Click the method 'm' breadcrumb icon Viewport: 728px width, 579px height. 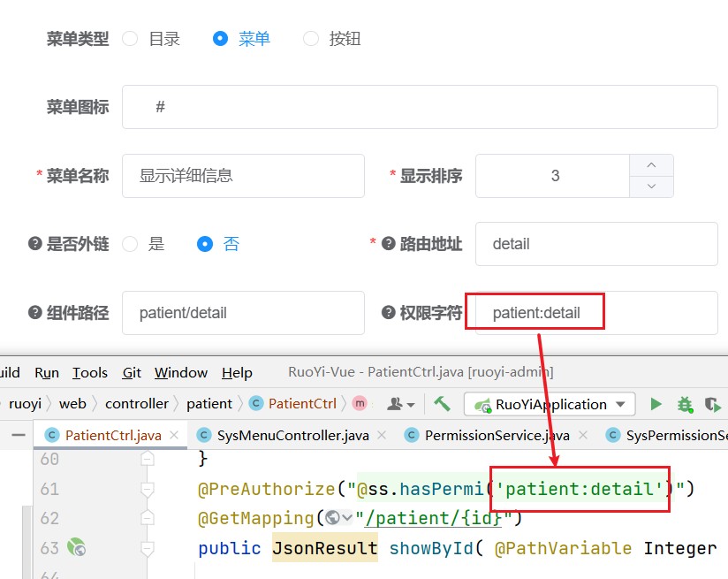(360, 403)
